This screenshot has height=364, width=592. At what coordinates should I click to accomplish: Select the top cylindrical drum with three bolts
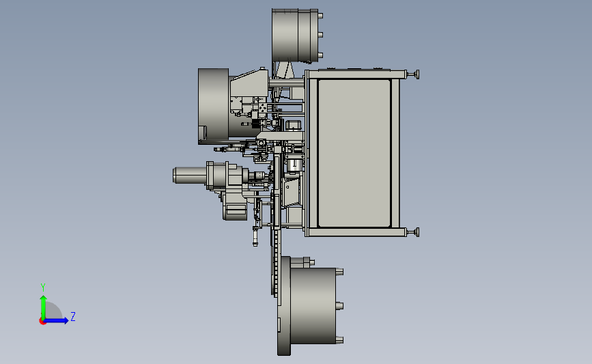[x=295, y=36]
